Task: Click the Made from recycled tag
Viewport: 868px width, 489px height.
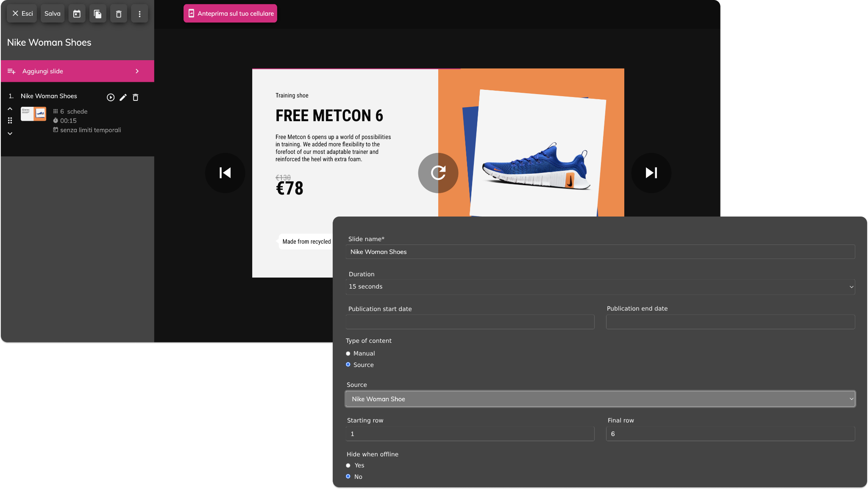Action: click(x=306, y=242)
